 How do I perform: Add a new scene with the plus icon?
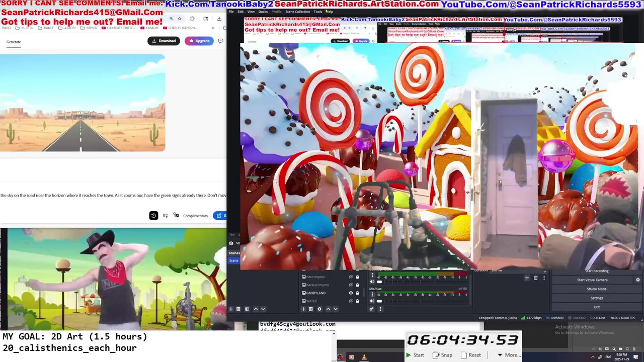click(x=231, y=309)
